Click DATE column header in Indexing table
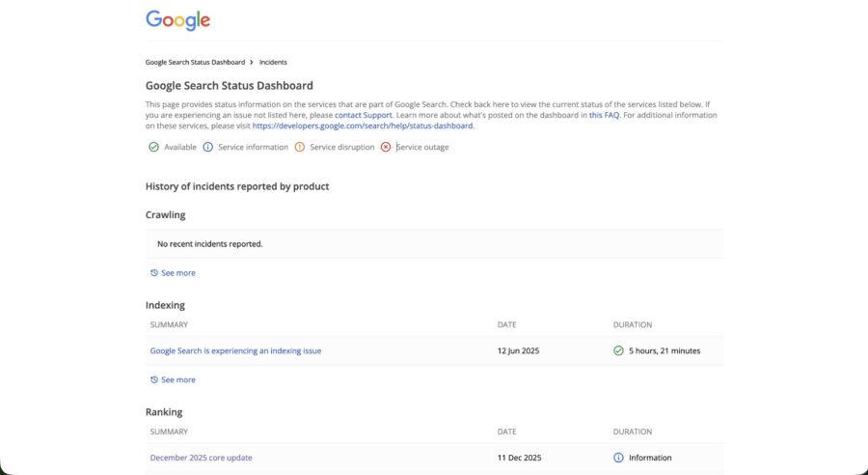868x475 pixels. 506,324
